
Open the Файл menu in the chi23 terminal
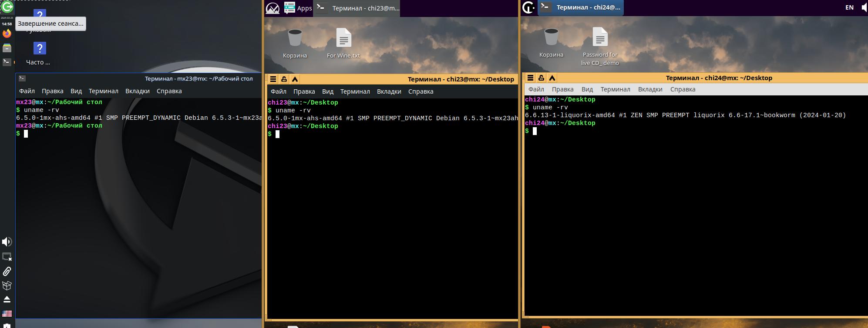(x=279, y=91)
